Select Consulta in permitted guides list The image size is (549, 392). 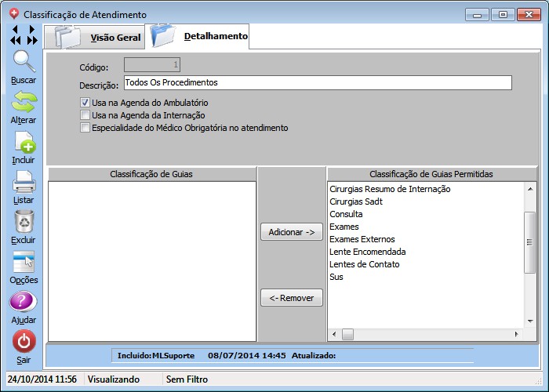click(346, 214)
